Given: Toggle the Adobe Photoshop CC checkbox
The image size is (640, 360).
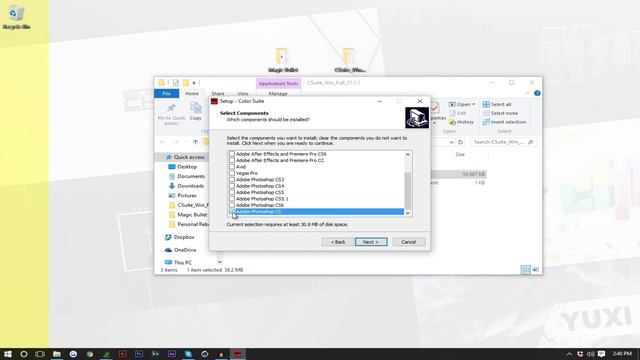Looking at the screenshot, I should point(232,211).
